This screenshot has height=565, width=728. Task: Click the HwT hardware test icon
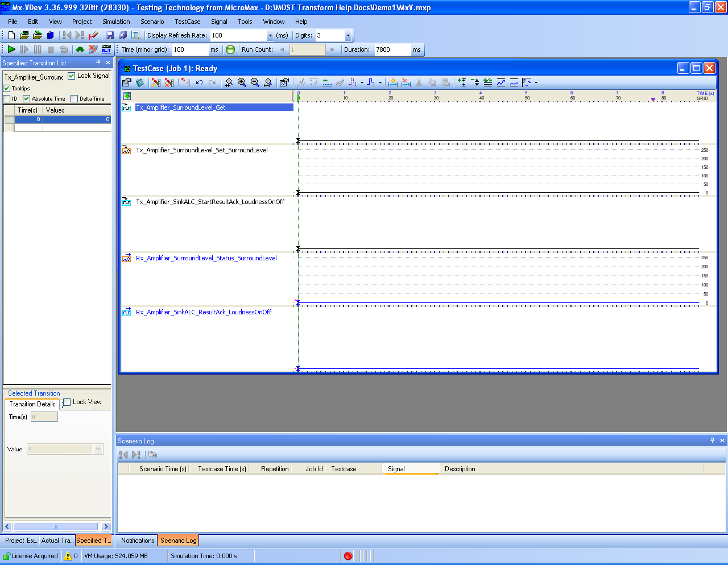[x=106, y=49]
